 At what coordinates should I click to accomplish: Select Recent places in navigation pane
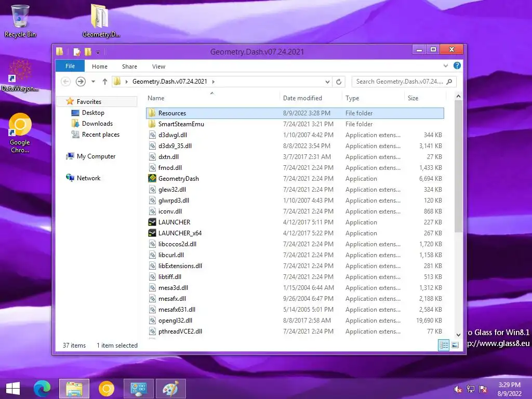coord(101,135)
